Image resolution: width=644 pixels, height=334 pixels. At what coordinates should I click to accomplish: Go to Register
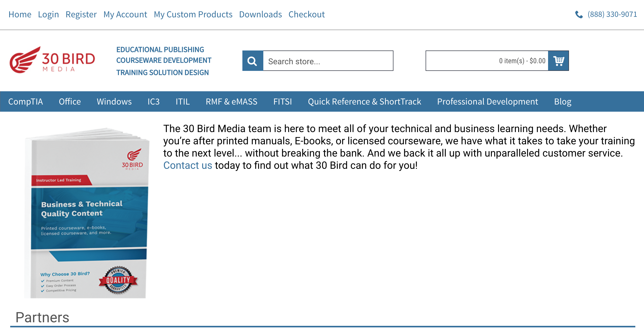point(81,15)
